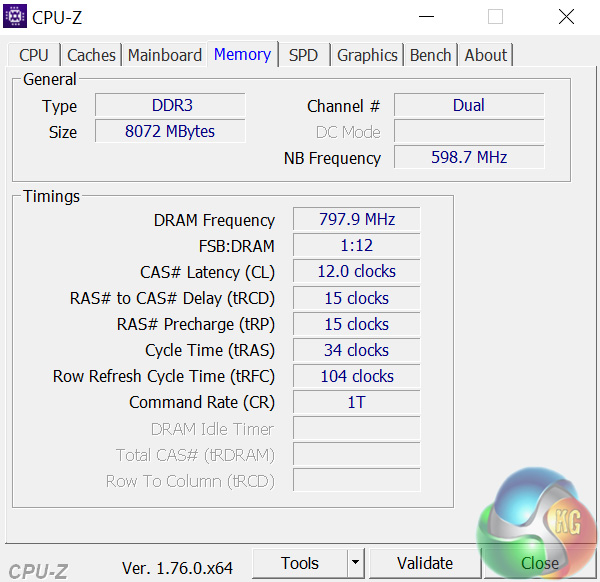Open the About tab
This screenshot has height=582, width=600.
(486, 55)
